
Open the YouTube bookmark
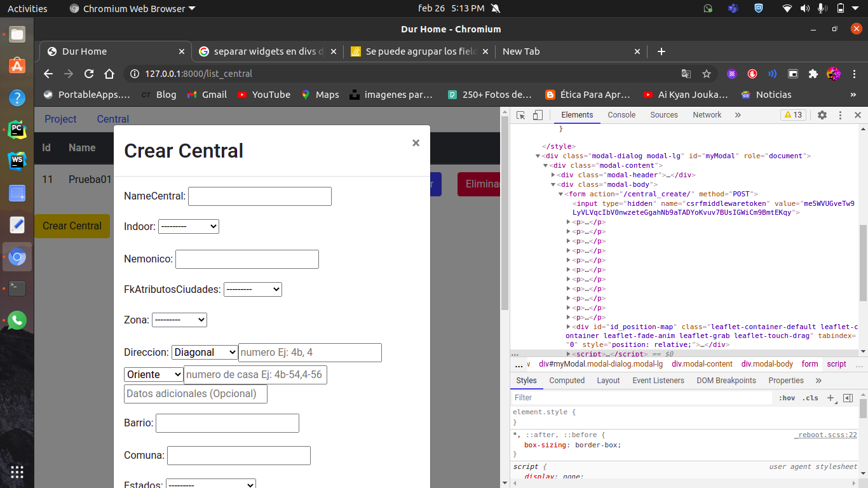(264, 95)
